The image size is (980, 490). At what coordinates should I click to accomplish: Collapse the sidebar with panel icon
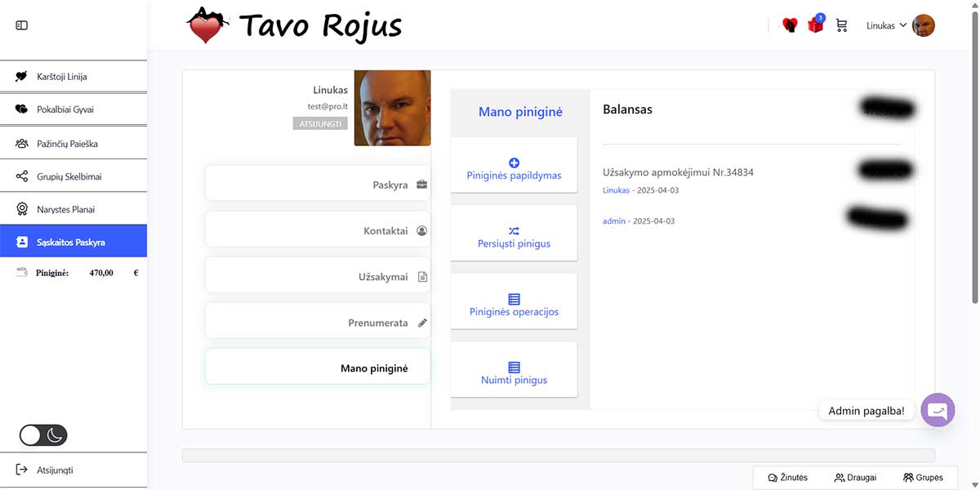tap(22, 25)
